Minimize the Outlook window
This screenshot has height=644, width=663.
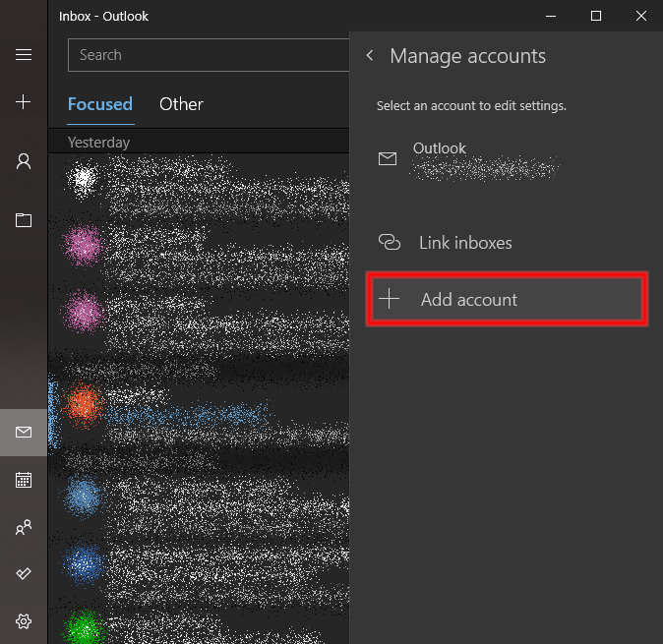pyautogui.click(x=551, y=16)
